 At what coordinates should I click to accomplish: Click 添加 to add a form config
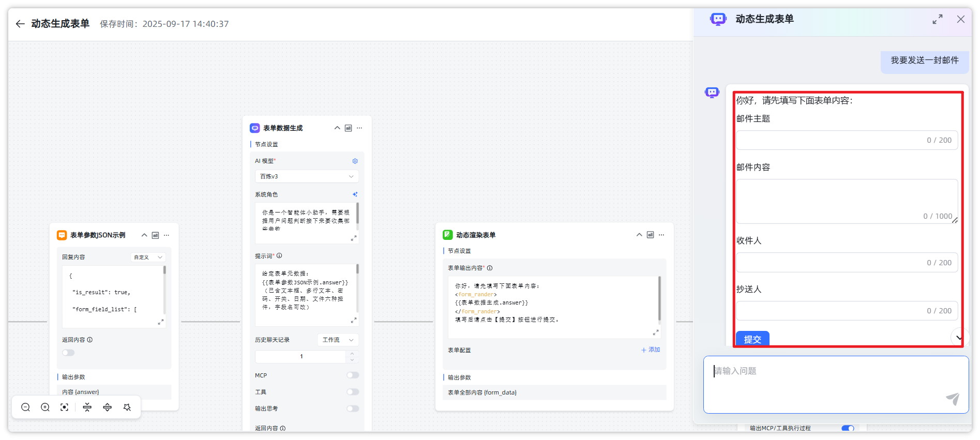(x=651, y=350)
